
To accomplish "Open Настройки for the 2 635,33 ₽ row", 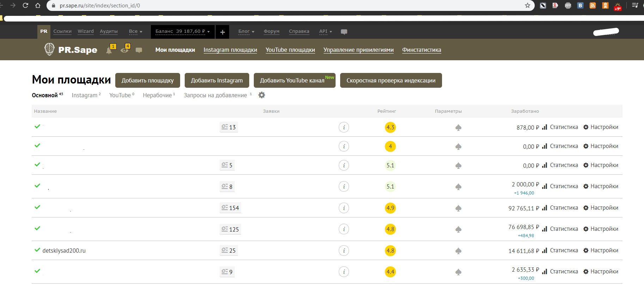I will click(x=601, y=272).
